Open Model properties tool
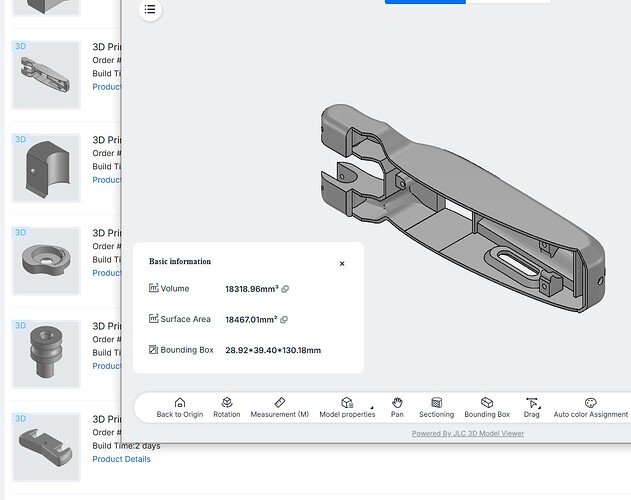Image resolution: width=631 pixels, height=500 pixels. click(347, 408)
